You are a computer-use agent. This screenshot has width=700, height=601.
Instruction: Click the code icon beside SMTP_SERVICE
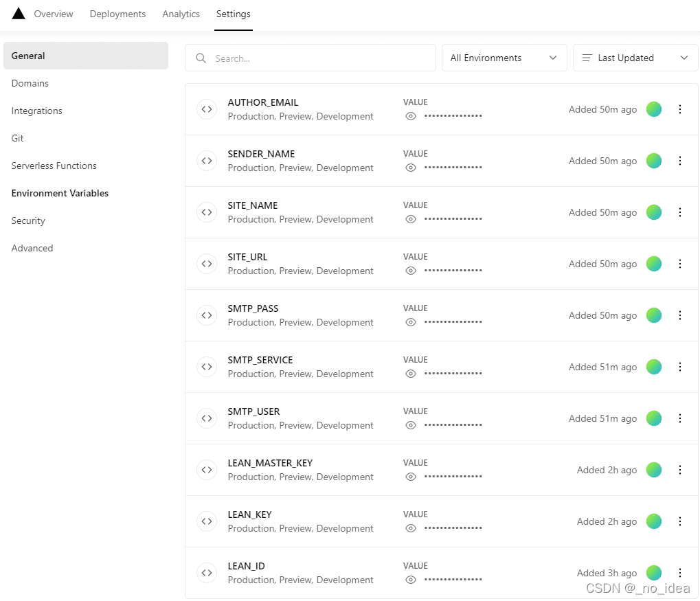(x=207, y=367)
